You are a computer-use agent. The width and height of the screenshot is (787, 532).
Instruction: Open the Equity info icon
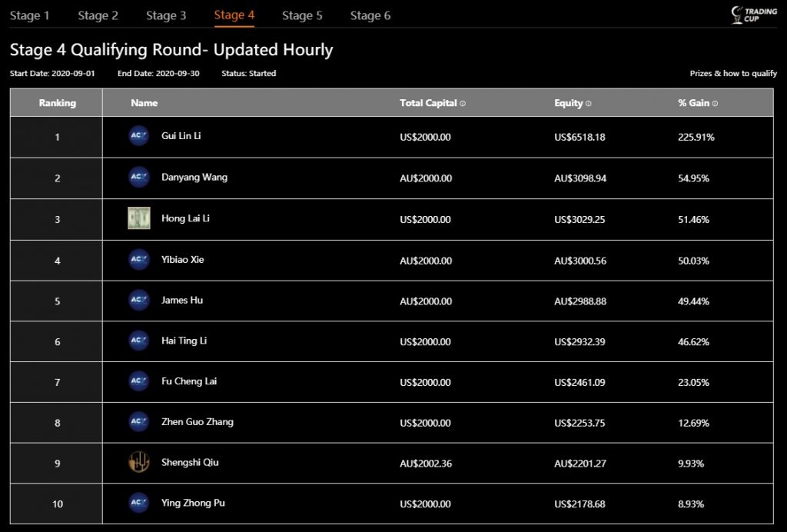pos(588,103)
